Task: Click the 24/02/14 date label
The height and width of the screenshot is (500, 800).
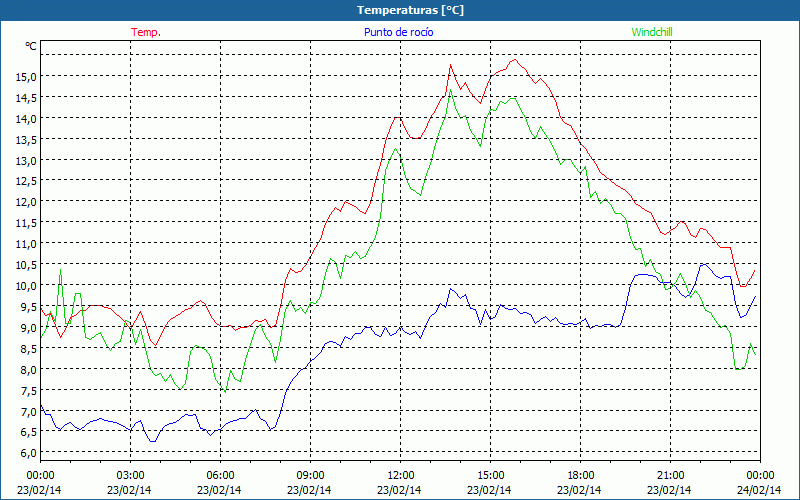Action: 759,490
